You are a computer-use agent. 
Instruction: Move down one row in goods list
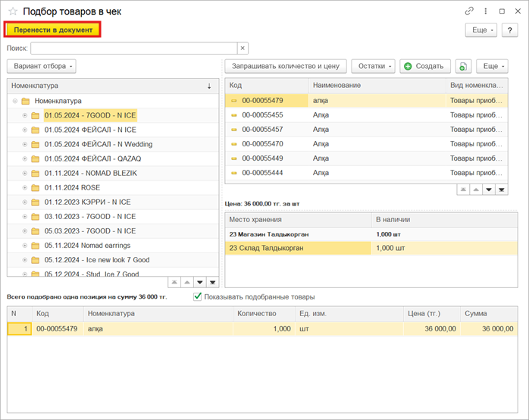(489, 190)
